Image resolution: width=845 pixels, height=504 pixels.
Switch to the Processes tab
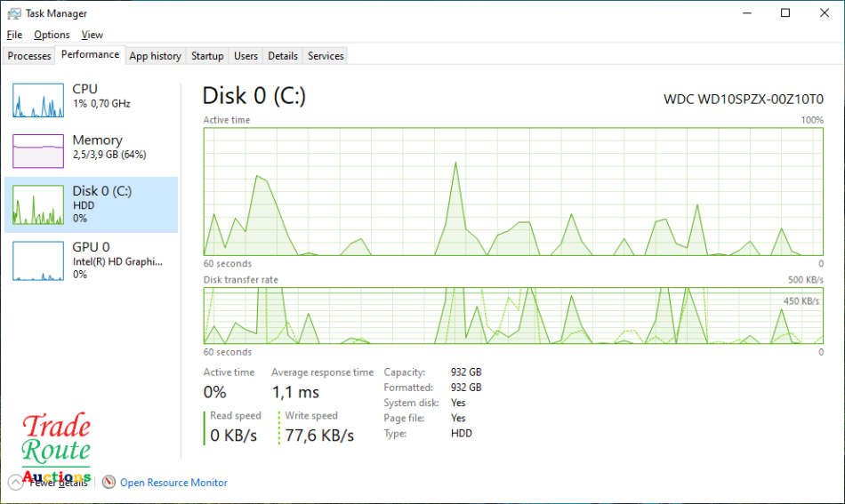click(29, 56)
